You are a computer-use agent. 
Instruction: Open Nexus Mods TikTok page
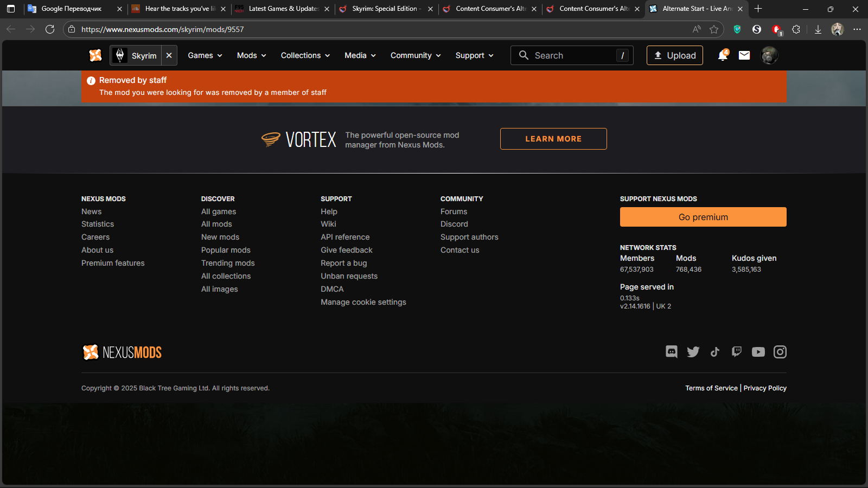(x=715, y=352)
